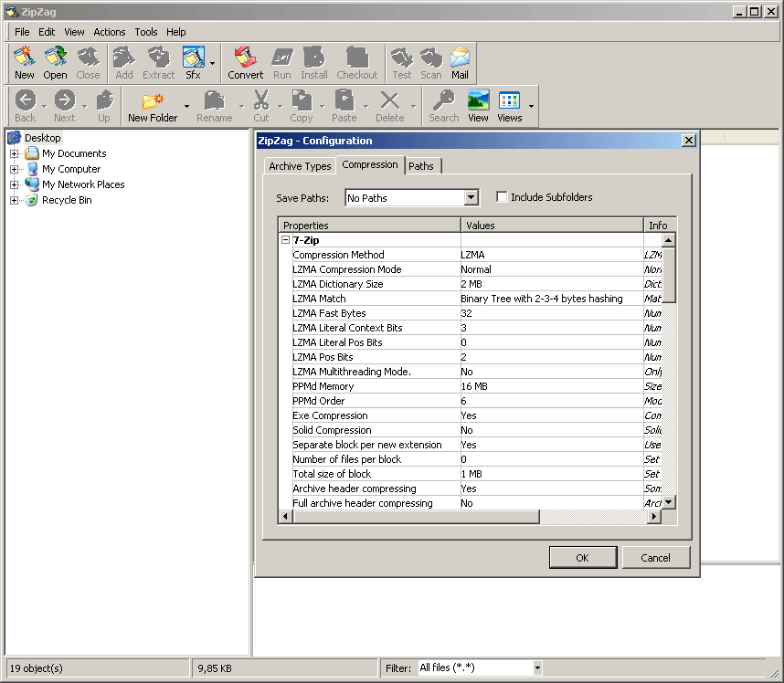Expand the My Network Places node
The height and width of the screenshot is (683, 784).
tap(14, 184)
